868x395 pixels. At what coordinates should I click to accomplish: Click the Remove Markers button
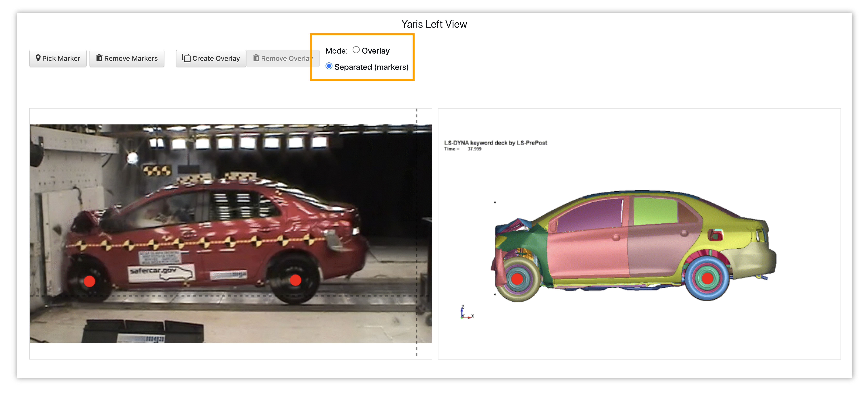point(127,58)
